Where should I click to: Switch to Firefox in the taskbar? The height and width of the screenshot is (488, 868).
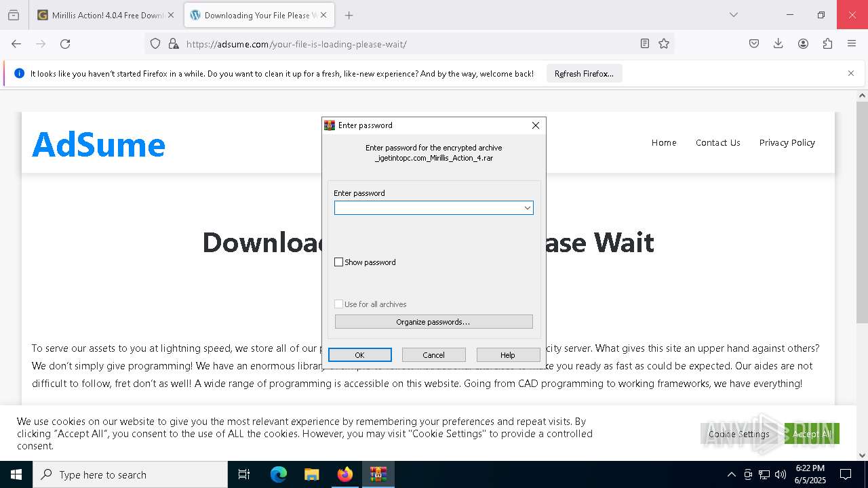point(345,474)
